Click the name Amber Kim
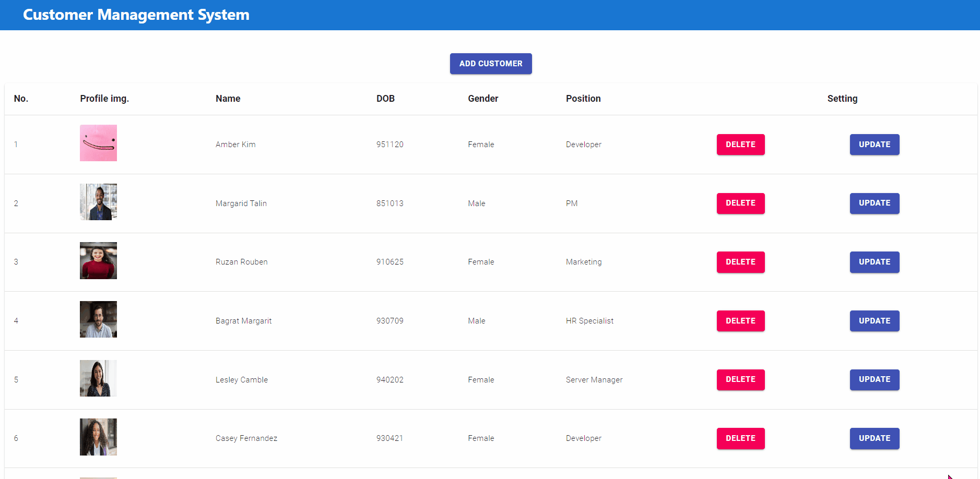Viewport: 980px width, 479px height. (235, 145)
